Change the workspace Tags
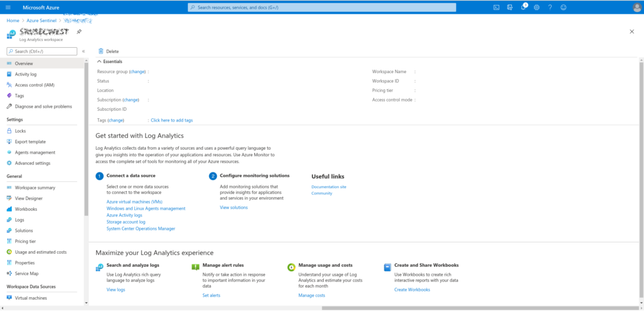 [x=116, y=120]
